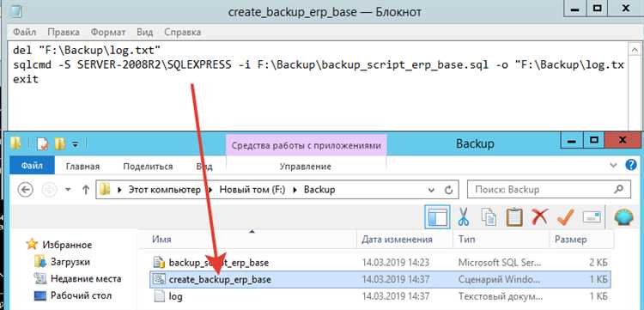This screenshot has width=644, height=310.
Task: Toggle the preview pane layout icon
Action: pyautogui.click(x=437, y=217)
